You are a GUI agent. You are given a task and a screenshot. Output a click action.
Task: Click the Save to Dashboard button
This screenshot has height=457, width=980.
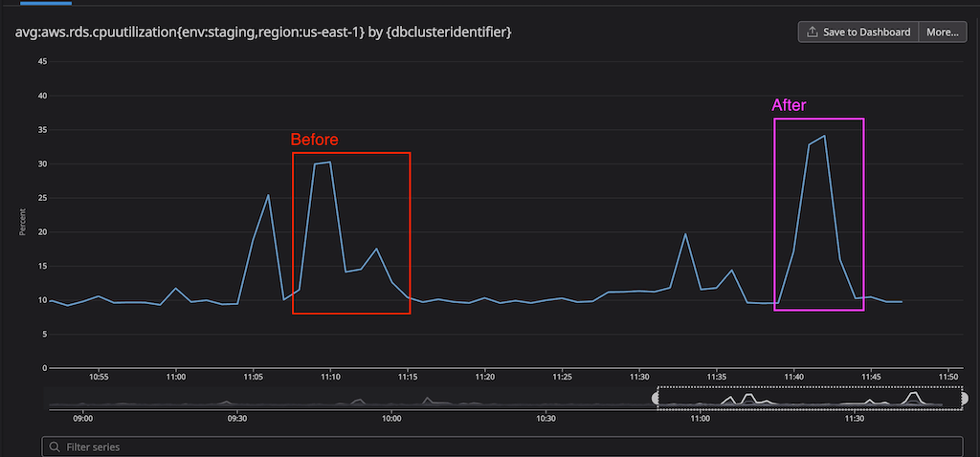point(858,32)
